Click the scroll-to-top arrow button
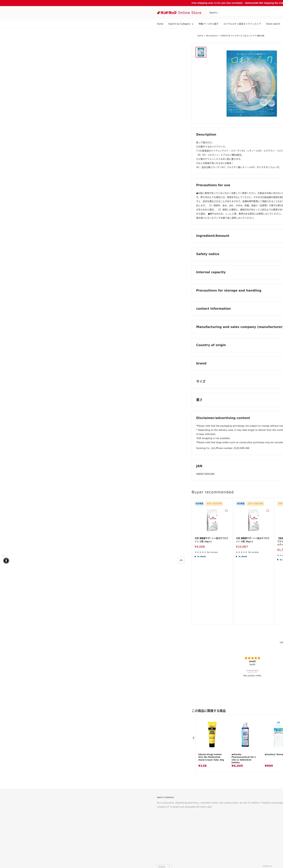This screenshot has height=868, width=283. tap(181, 560)
